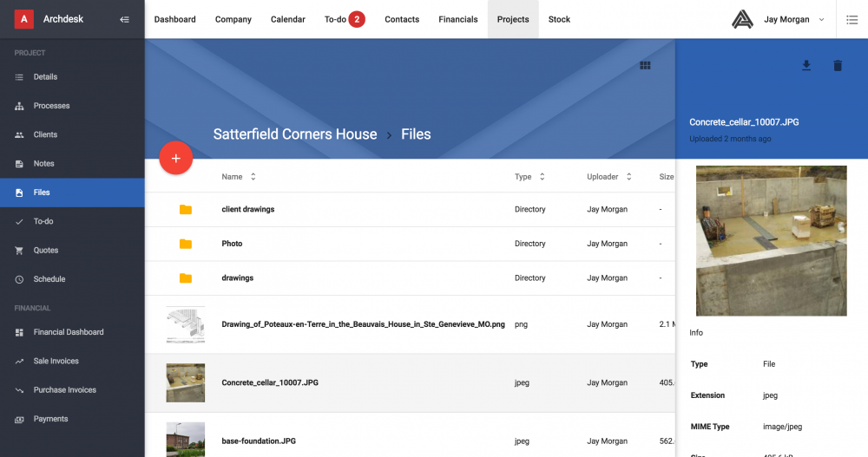Click the company logo next to Jay Morgan
Image resolution: width=868 pixels, height=457 pixels.
[742, 19]
